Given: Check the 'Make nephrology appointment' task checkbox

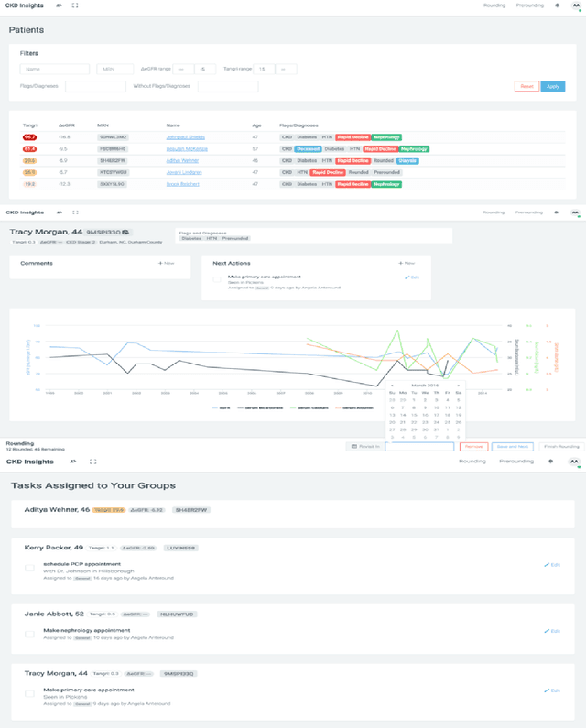Looking at the screenshot, I should click(29, 634).
